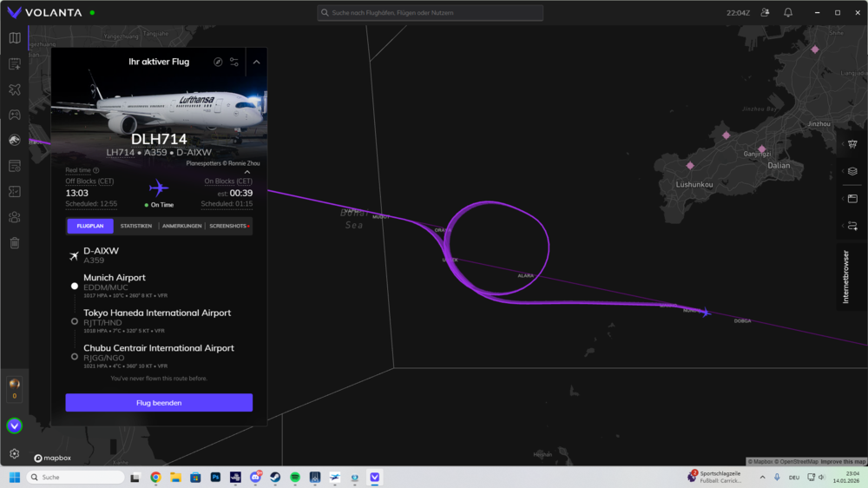The height and width of the screenshot is (488, 868).
Task: Open the community people icon in sidebar
Action: click(15, 217)
